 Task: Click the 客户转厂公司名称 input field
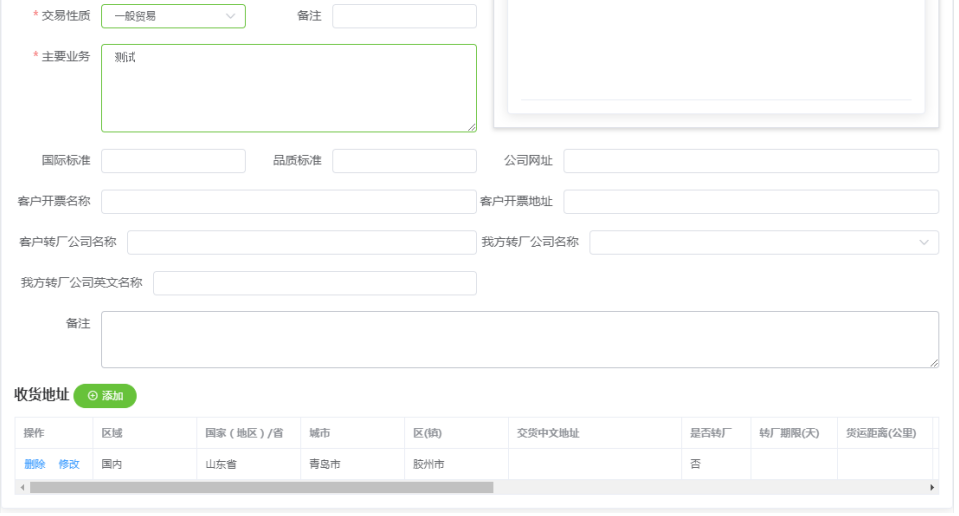(x=302, y=242)
